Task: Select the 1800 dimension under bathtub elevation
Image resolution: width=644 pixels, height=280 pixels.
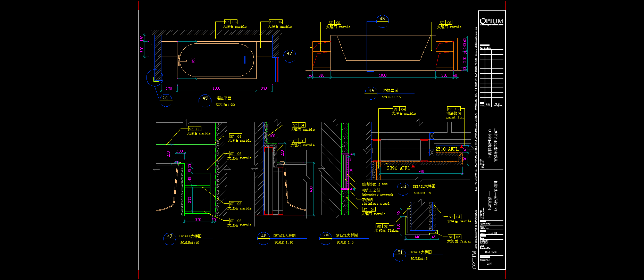Action: (x=383, y=75)
